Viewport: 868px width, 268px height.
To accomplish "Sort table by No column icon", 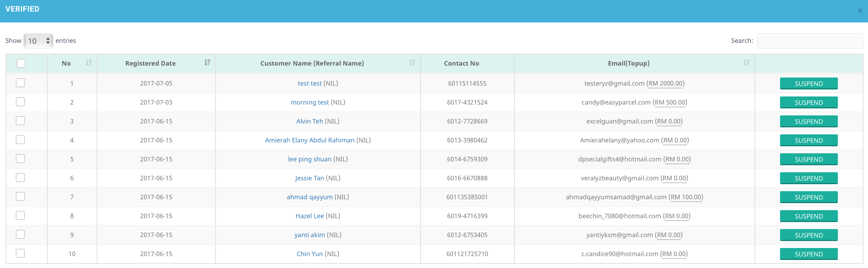I will click(89, 63).
